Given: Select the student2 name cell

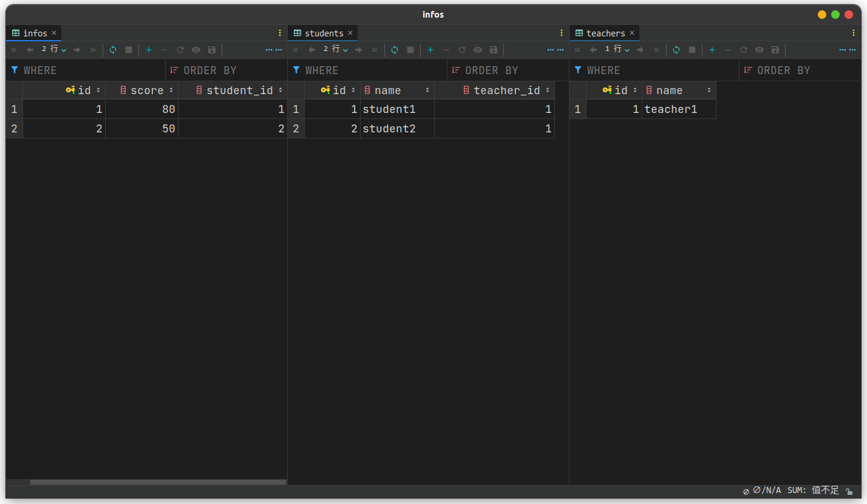Looking at the screenshot, I should click(398, 129).
